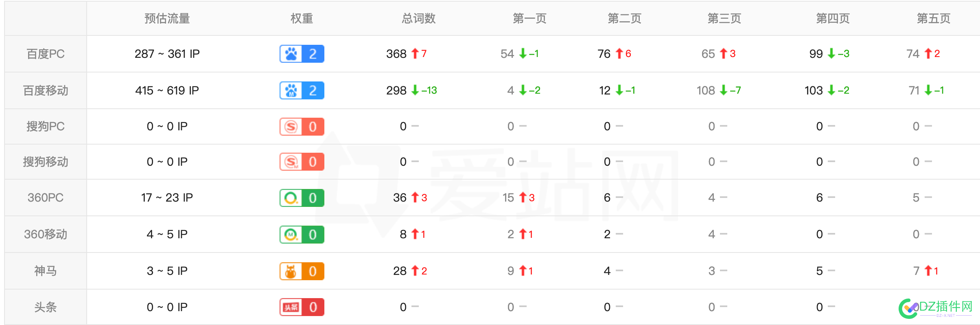Select the 百度PC row label
980x325 pixels.
[x=46, y=54]
